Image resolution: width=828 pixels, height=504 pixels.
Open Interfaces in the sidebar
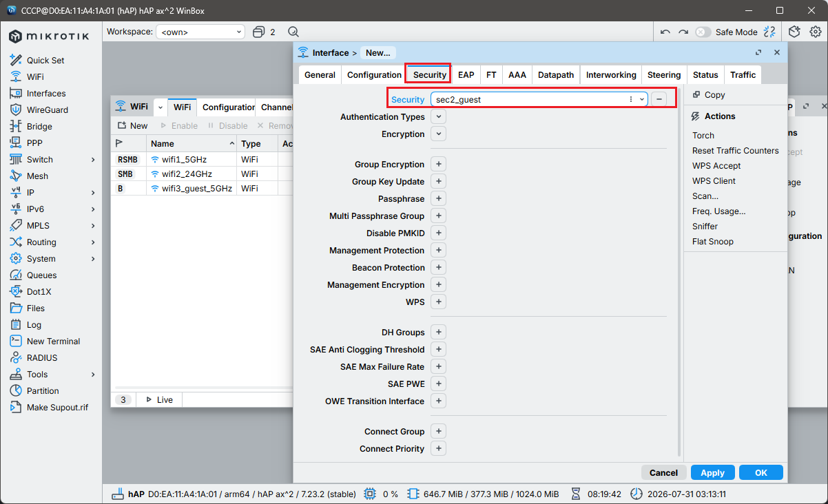click(46, 94)
